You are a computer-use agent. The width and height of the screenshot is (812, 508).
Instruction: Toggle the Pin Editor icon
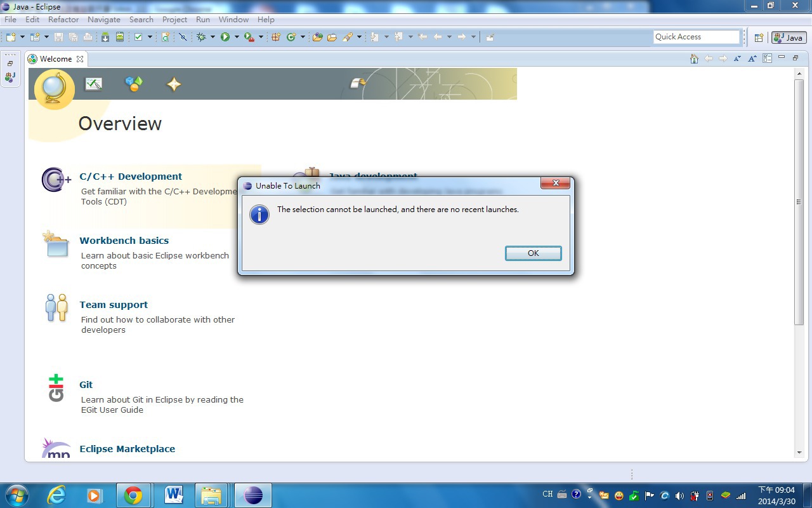(x=490, y=37)
